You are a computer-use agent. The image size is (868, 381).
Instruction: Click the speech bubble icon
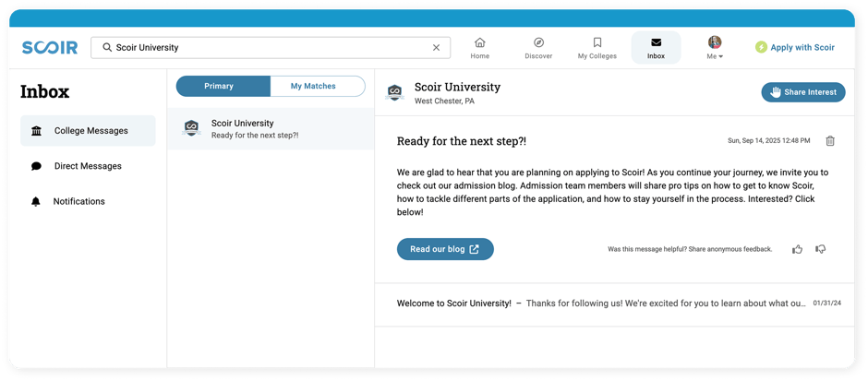pyautogui.click(x=37, y=166)
